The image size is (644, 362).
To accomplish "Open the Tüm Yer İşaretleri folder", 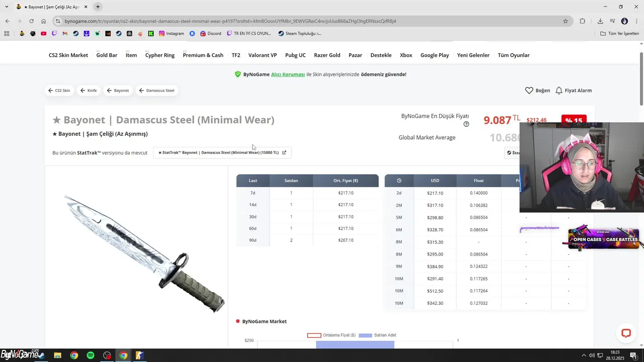I will point(619,34).
